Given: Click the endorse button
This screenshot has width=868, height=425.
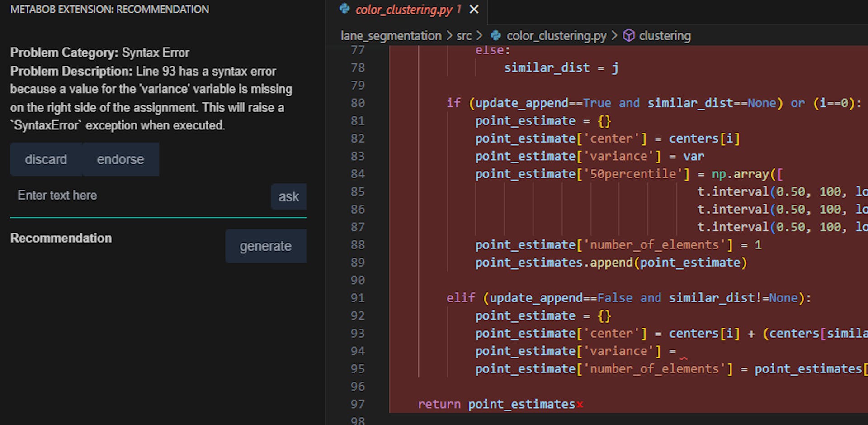Looking at the screenshot, I should 120,159.
